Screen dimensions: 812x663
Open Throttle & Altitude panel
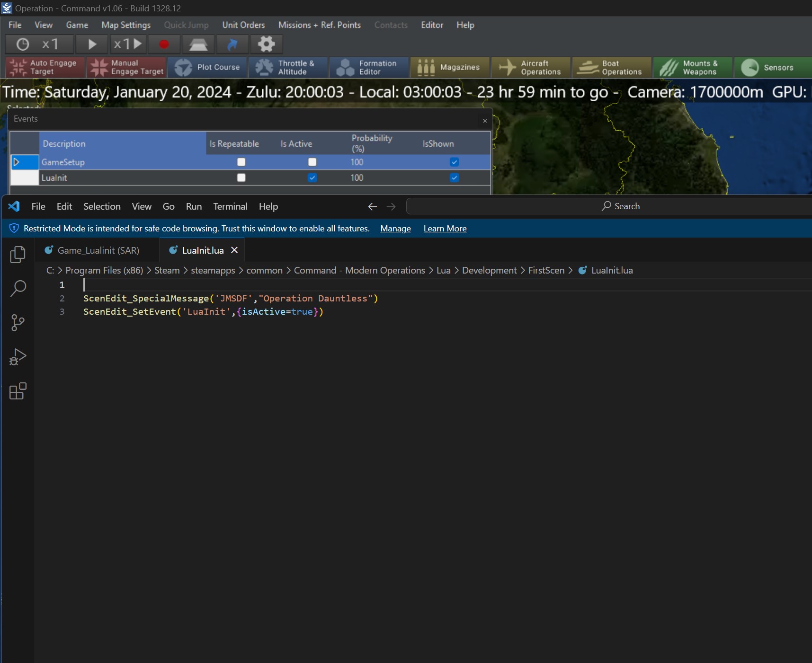288,67
